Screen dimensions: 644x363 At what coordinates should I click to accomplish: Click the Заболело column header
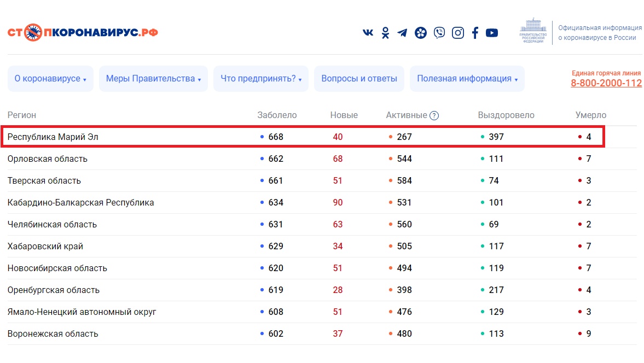(277, 115)
